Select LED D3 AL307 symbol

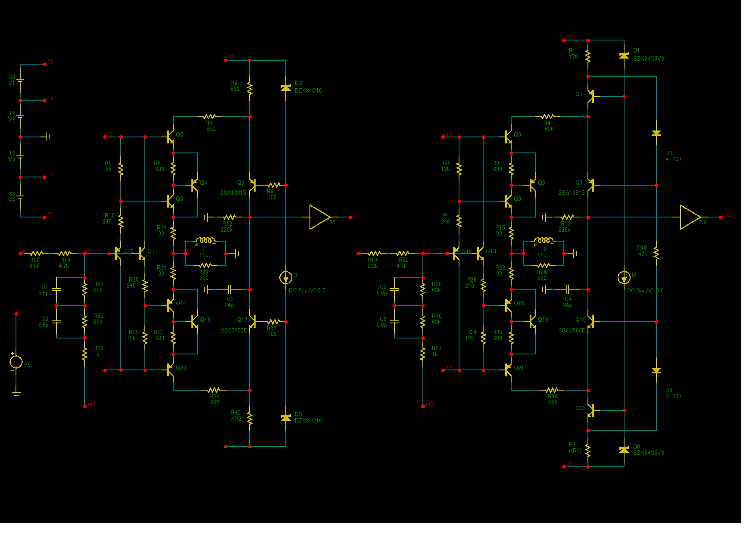coord(656,134)
